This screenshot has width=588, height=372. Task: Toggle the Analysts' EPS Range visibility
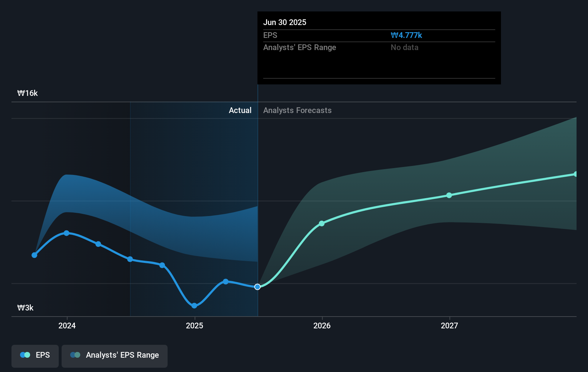(115, 356)
